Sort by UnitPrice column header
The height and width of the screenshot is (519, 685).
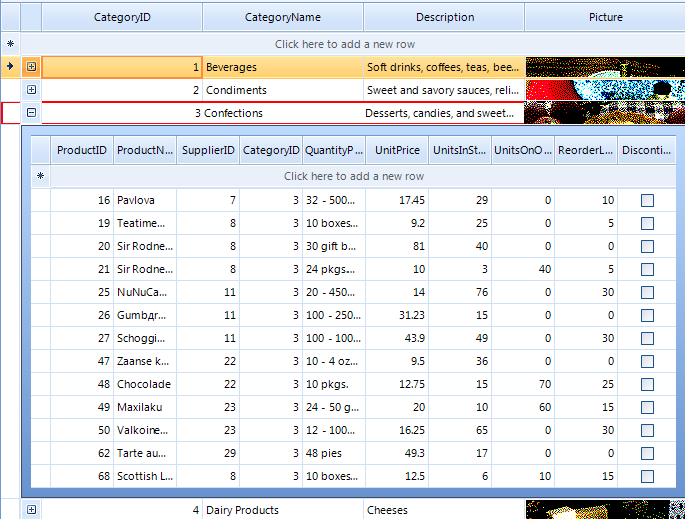(397, 150)
